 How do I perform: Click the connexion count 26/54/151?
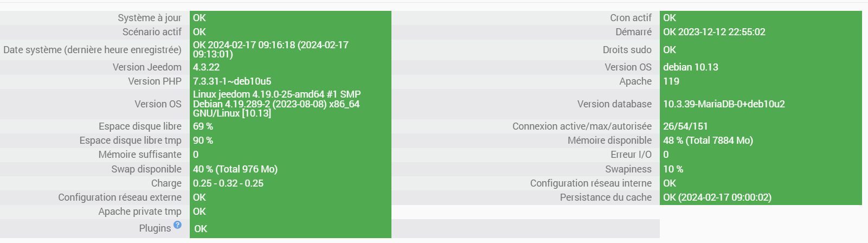pyautogui.click(x=685, y=126)
